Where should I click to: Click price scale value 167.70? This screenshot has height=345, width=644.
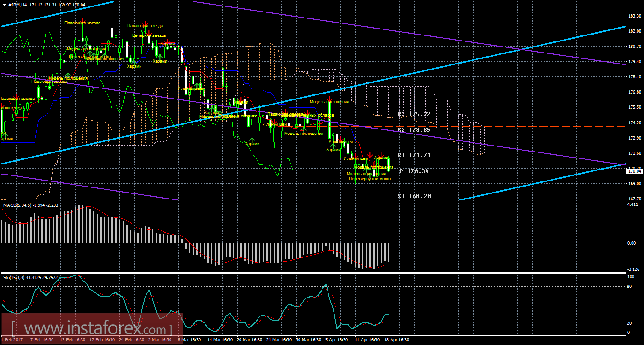click(635, 199)
